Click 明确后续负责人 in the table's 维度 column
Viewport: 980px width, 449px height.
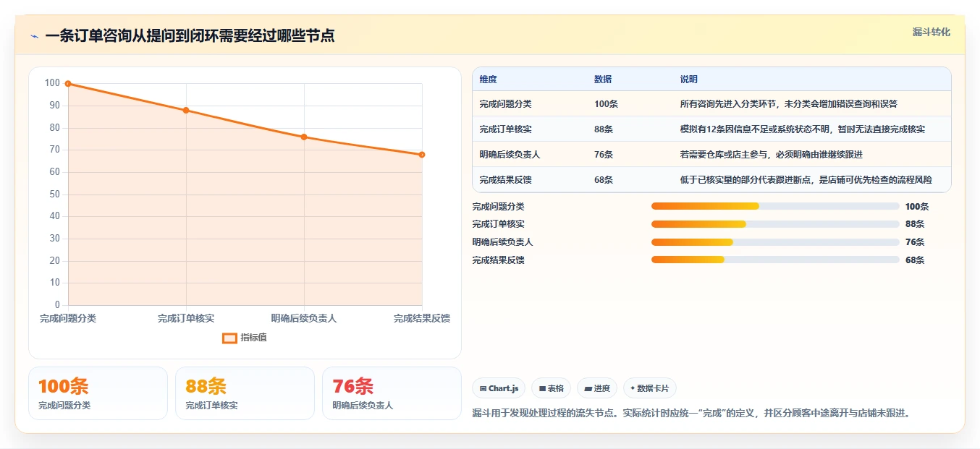pyautogui.click(x=510, y=155)
